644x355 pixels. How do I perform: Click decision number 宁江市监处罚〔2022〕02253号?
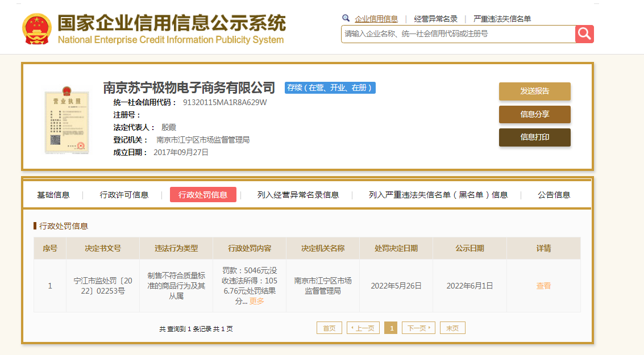103,286
